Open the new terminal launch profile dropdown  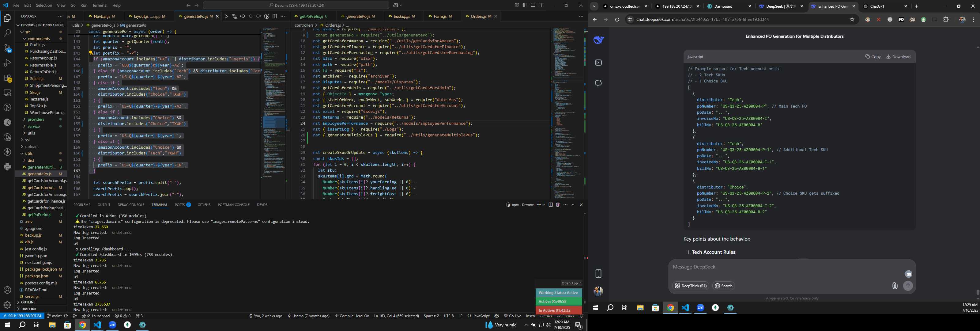[544, 205]
